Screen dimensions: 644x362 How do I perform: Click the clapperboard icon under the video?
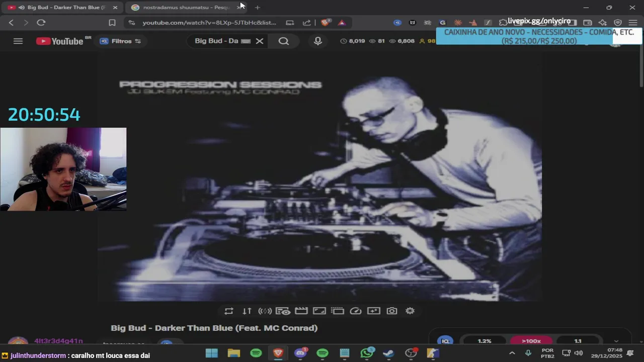(301, 311)
